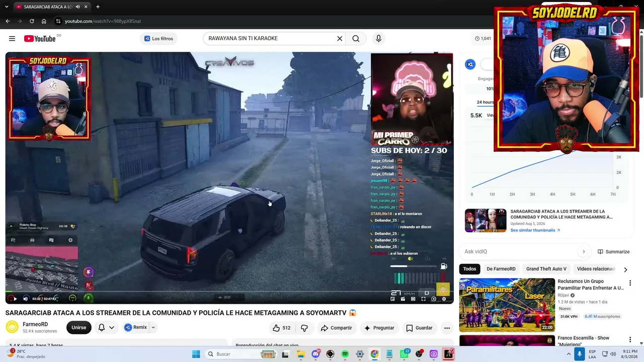The width and height of the screenshot is (644, 362).
Task: Send the Ask vidIQ question arrow
Action: pyautogui.click(x=584, y=252)
